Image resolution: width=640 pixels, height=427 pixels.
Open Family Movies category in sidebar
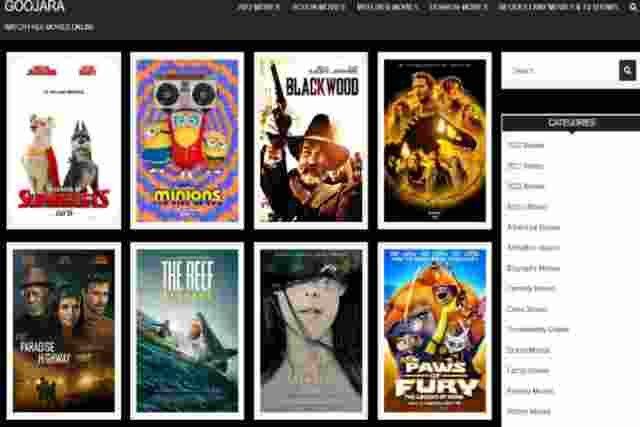[528, 371]
